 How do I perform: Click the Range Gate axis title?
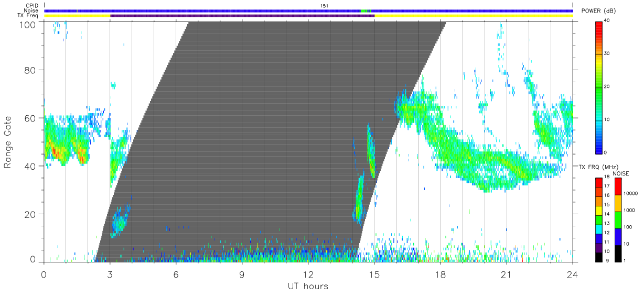(8, 142)
